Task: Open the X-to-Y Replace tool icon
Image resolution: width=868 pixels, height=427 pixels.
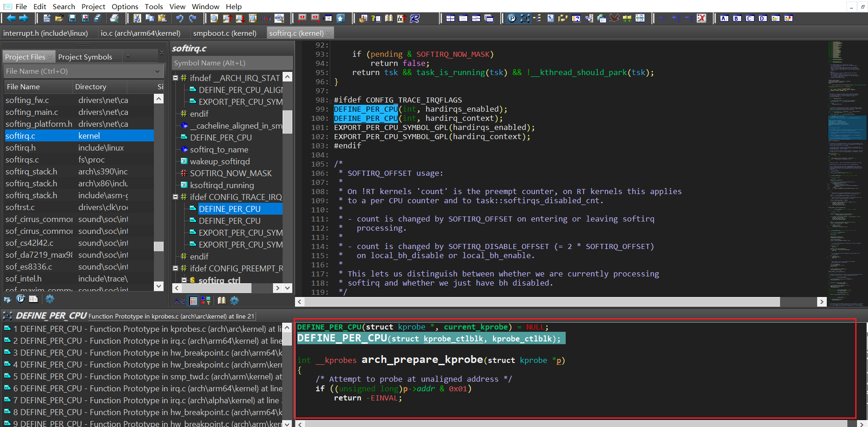Action: pos(266,18)
